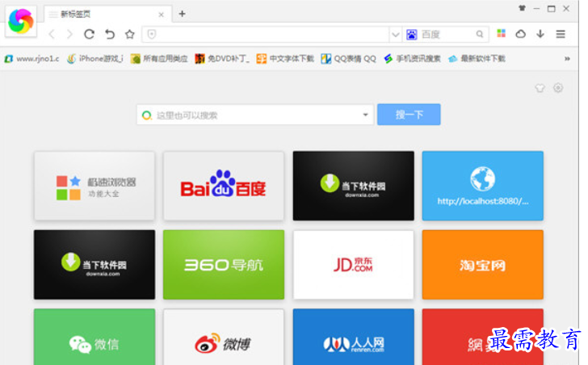Click the 搜一下 search button
Image resolution: width=588 pixels, height=365 pixels.
coord(409,115)
